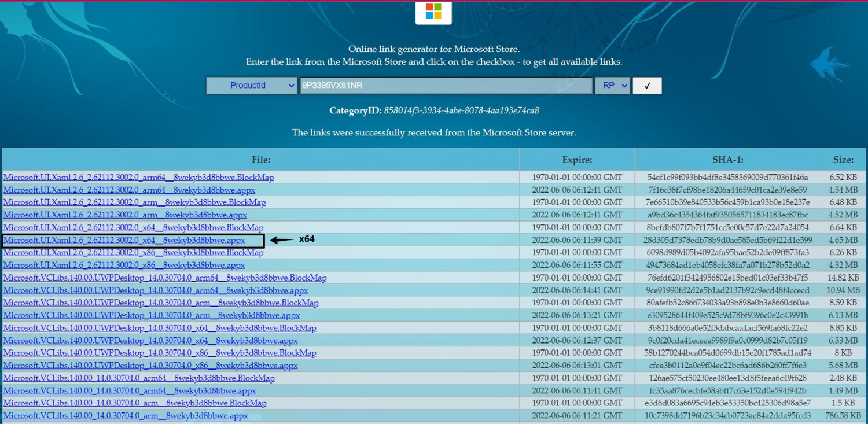Image resolution: width=868 pixels, height=424 pixels.
Task: Click the 4.65 MB size cell
Action: [x=844, y=240]
